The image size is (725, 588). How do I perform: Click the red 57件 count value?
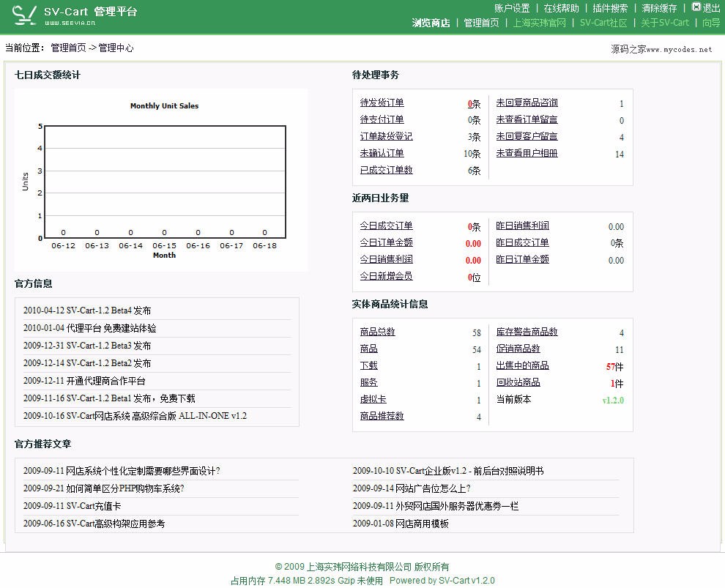615,367
